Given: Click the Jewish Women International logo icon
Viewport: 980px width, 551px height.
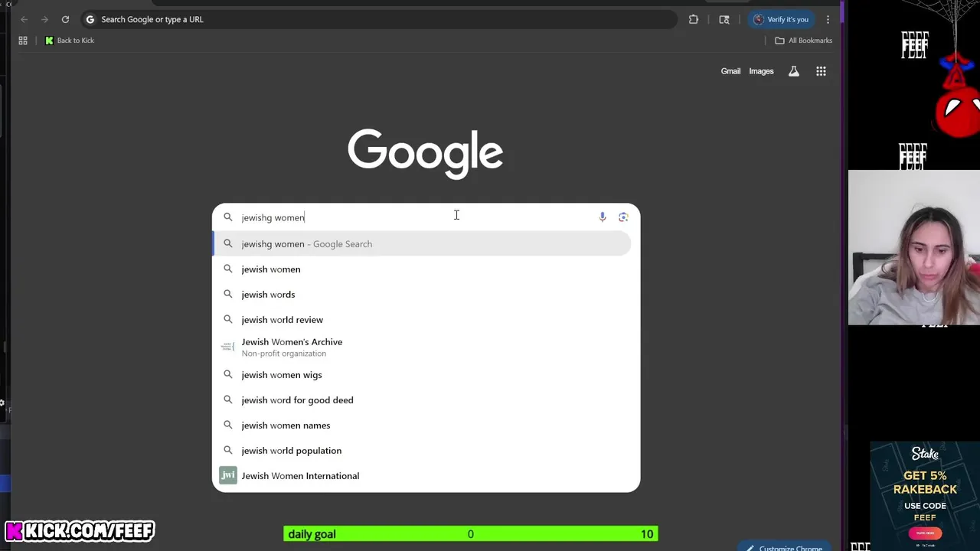Looking at the screenshot, I should click(x=228, y=475).
